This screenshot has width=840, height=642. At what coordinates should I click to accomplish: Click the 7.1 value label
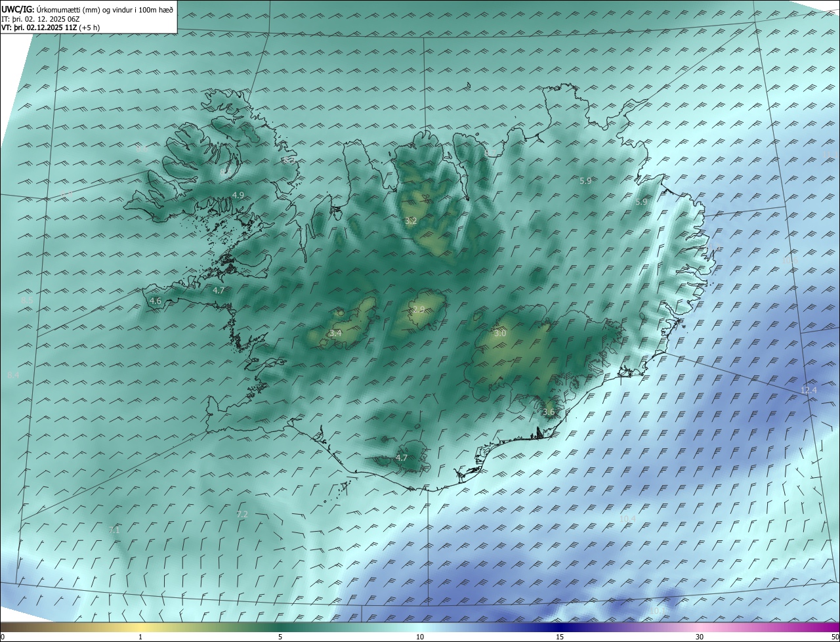(114, 530)
